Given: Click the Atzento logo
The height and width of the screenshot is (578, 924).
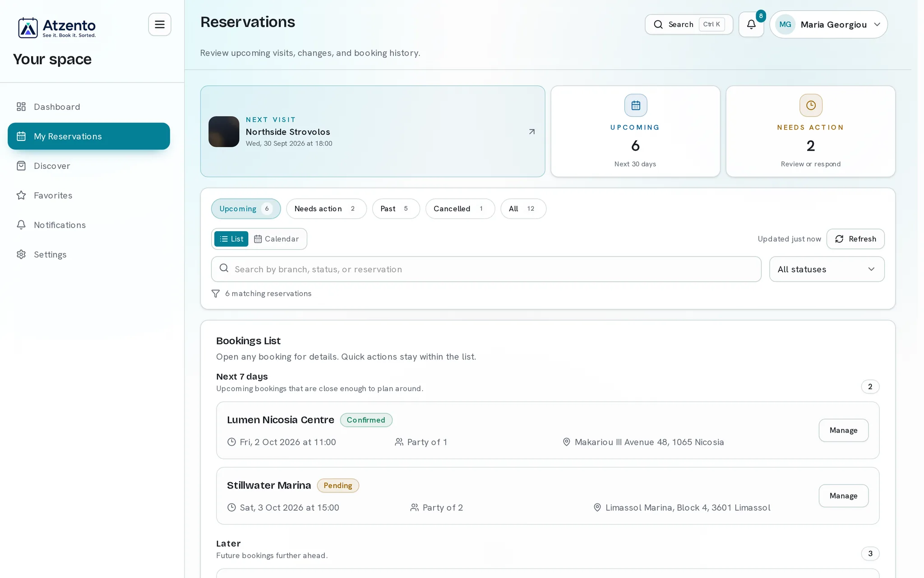Looking at the screenshot, I should 57,28.
